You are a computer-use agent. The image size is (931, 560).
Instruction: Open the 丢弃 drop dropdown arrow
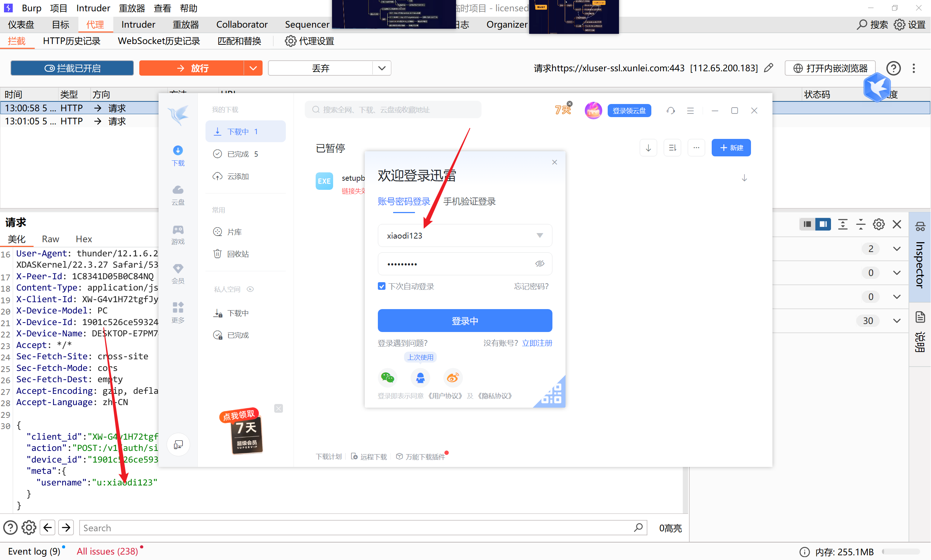click(381, 68)
